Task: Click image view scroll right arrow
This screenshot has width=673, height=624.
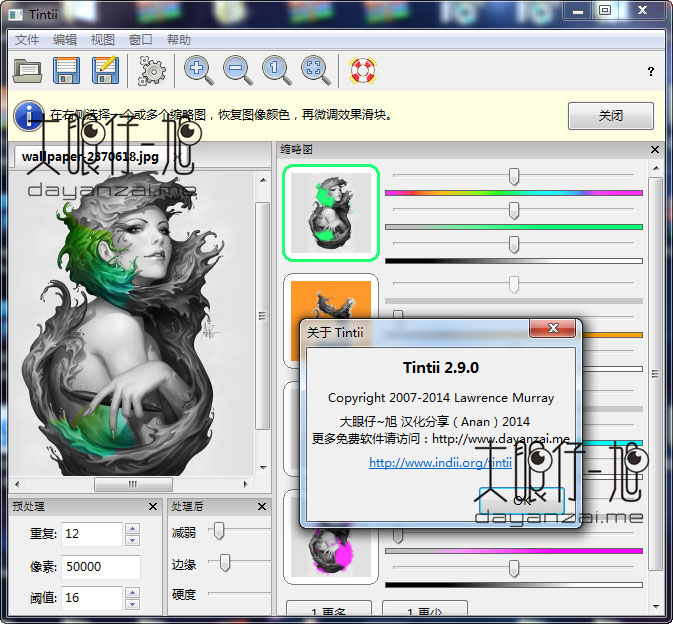Action: (x=246, y=484)
